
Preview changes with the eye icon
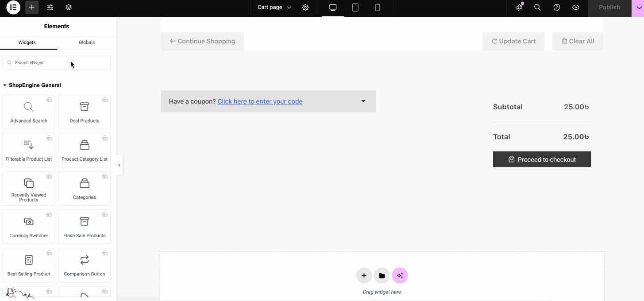pyautogui.click(x=576, y=8)
